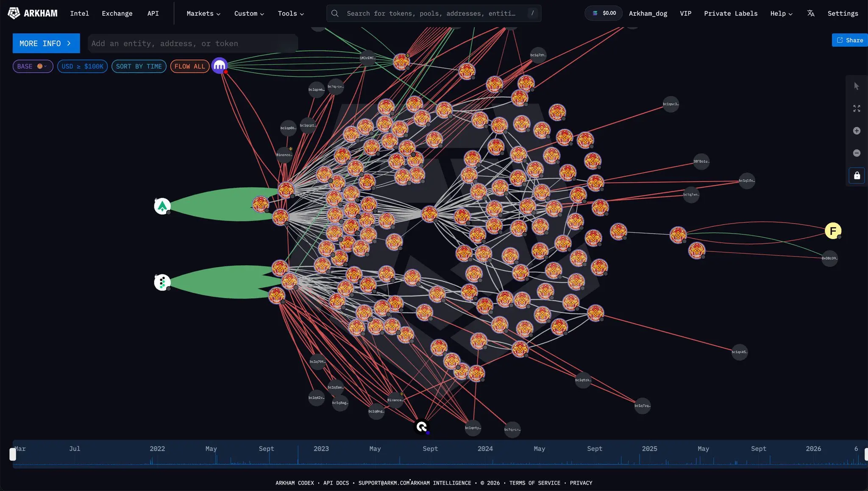Open the Exchange tab
Viewport: 868px width, 491px height.
point(117,14)
